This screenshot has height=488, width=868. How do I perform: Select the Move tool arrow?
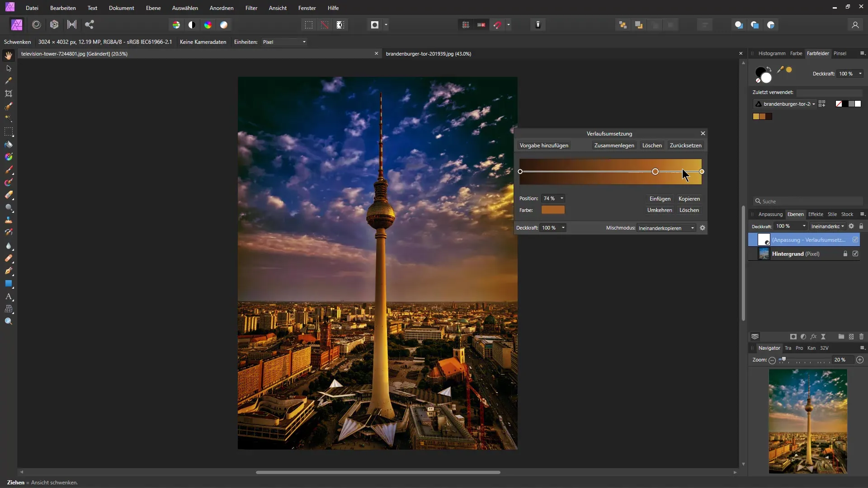(9, 68)
